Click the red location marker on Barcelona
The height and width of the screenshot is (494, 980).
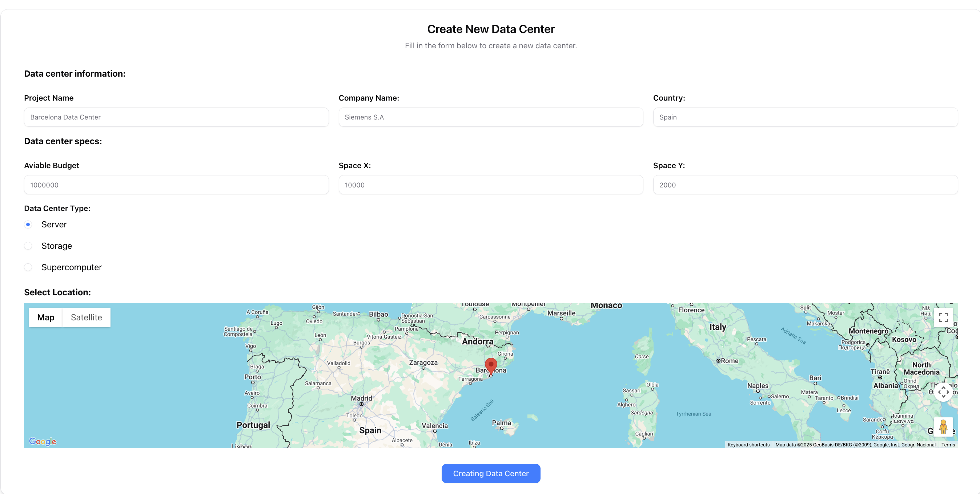point(491,365)
